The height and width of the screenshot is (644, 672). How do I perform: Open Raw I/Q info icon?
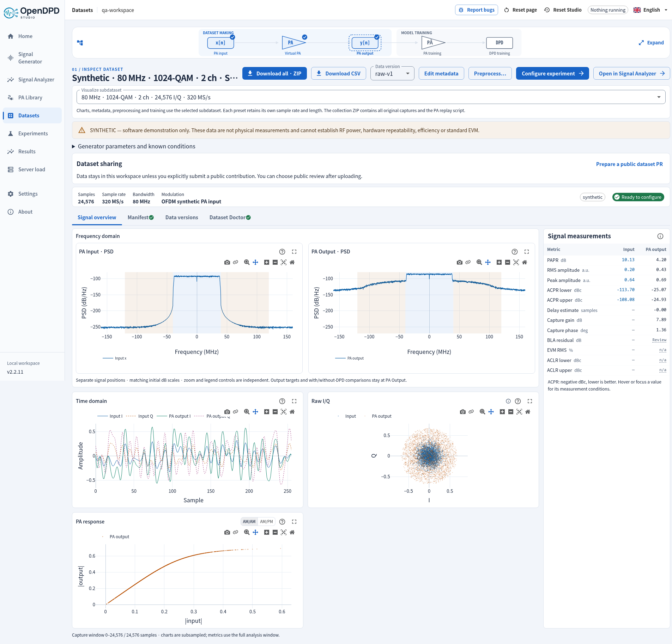tap(508, 401)
